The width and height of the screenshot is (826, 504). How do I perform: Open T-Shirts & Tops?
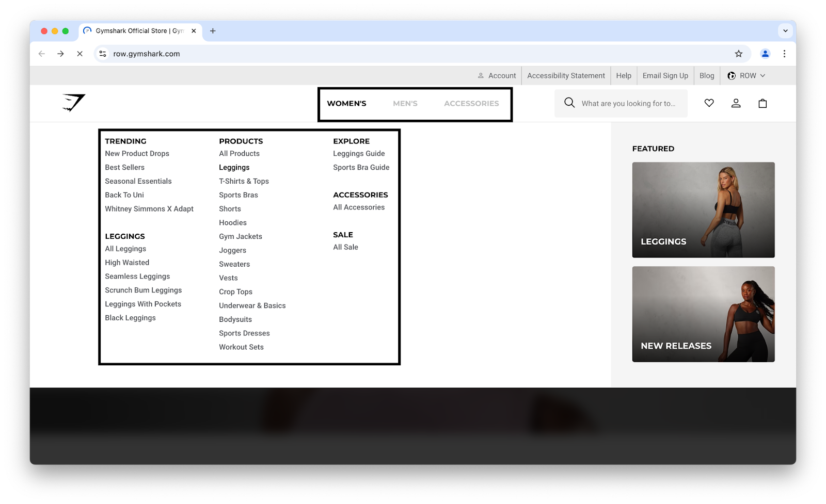click(x=244, y=182)
